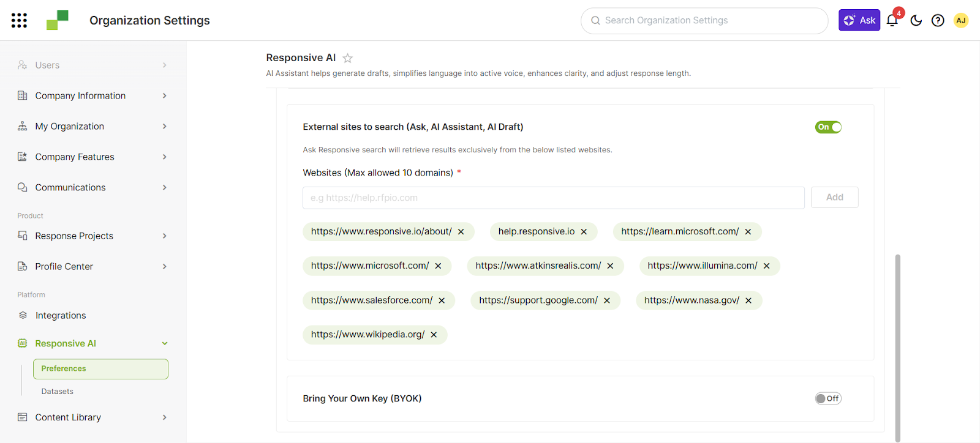Click the Communications chat icon
Screen dimensions: 980x443
point(23,187)
